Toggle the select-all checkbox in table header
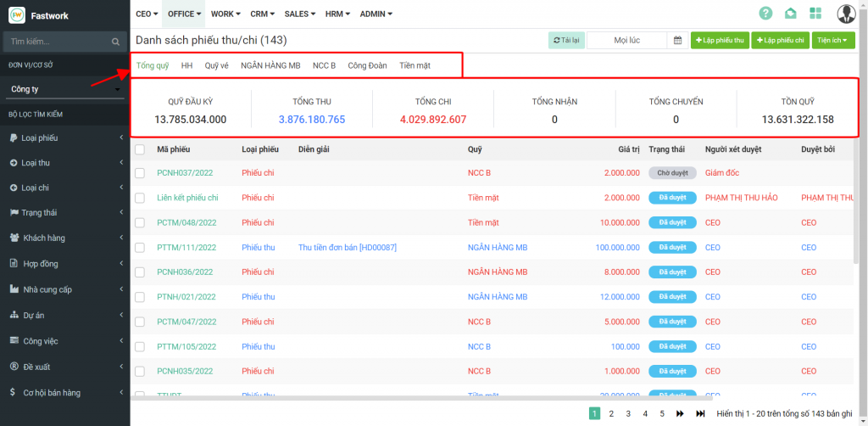Viewport: 868px width, 426px height. coord(140,149)
